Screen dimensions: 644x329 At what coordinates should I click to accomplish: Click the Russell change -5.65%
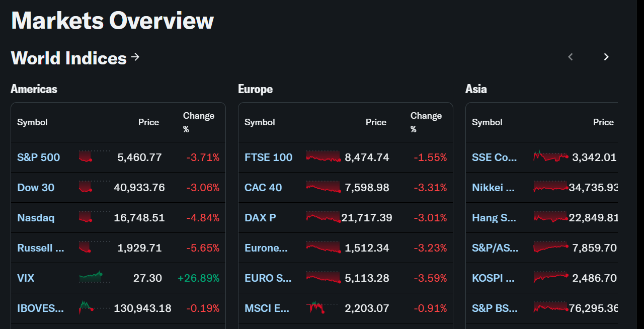[203, 248]
